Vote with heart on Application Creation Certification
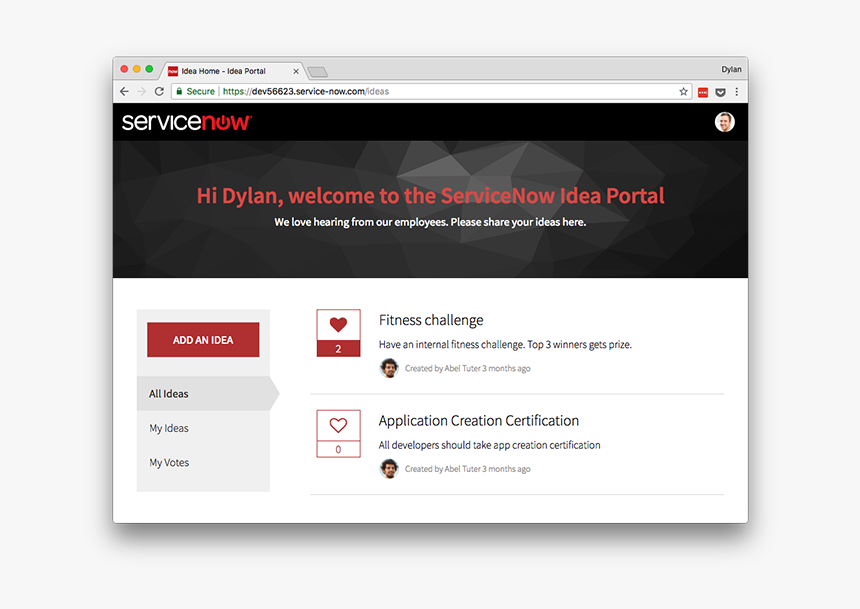This screenshot has width=860, height=609. pos(338,425)
